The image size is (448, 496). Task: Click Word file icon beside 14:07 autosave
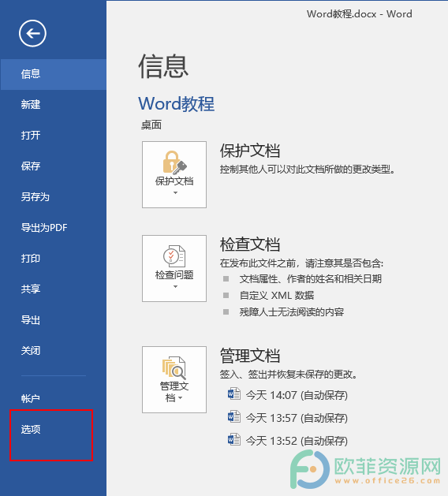point(234,394)
